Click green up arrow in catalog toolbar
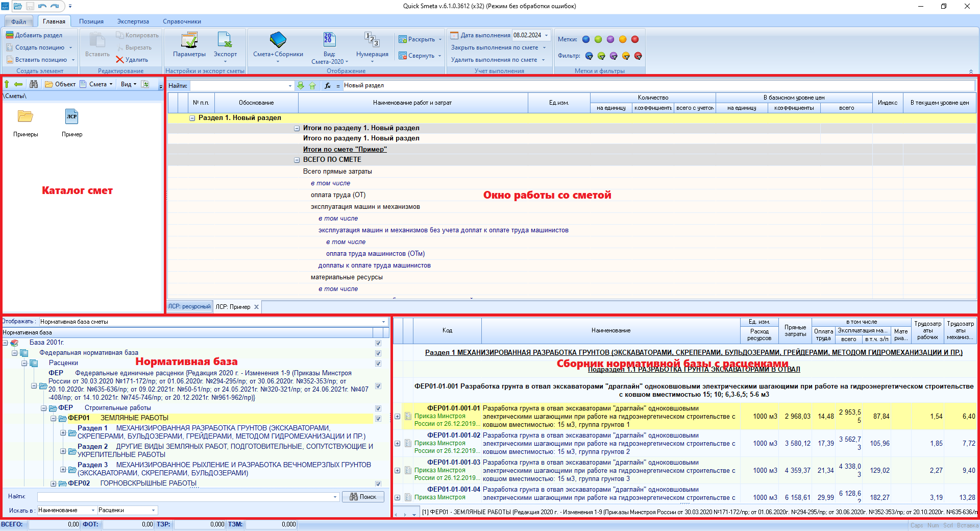 pyautogui.click(x=7, y=84)
